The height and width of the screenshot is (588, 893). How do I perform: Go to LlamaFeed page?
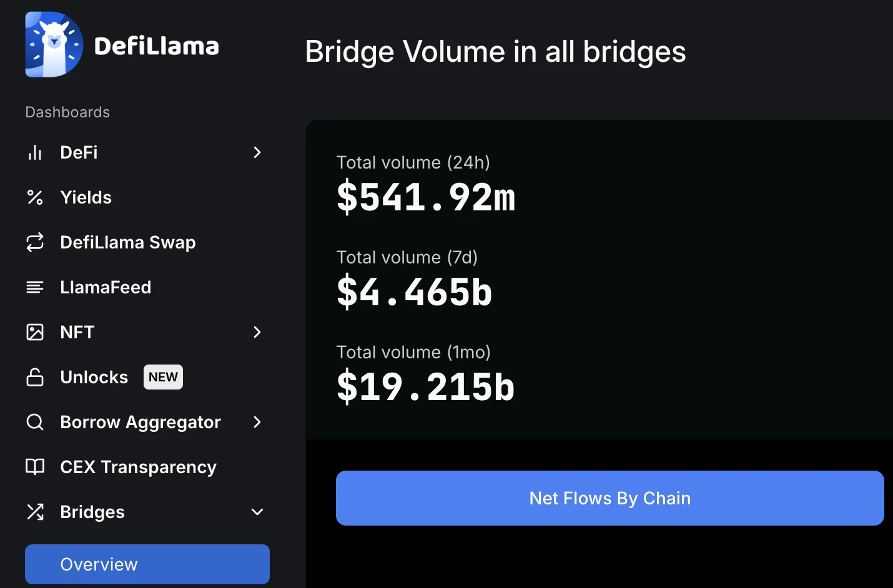[106, 287]
